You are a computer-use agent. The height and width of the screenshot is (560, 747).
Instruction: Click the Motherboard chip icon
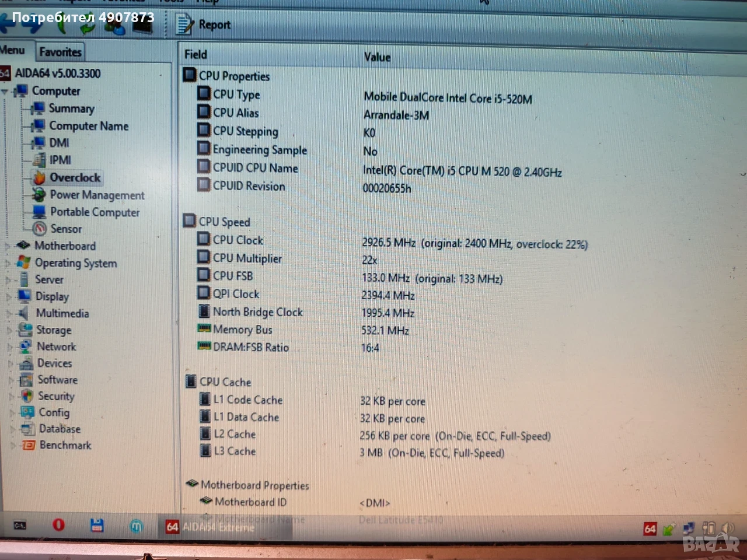tap(23, 246)
